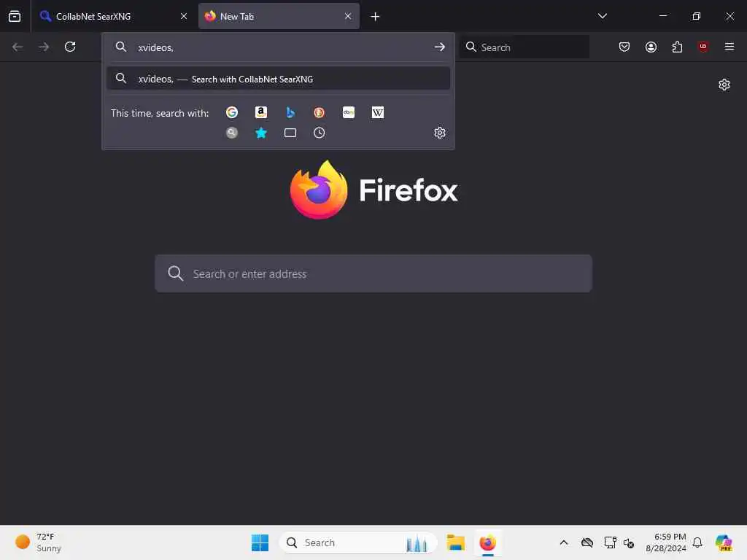Click the Go arrow in the address bar
The width and height of the screenshot is (747, 560).
click(440, 47)
